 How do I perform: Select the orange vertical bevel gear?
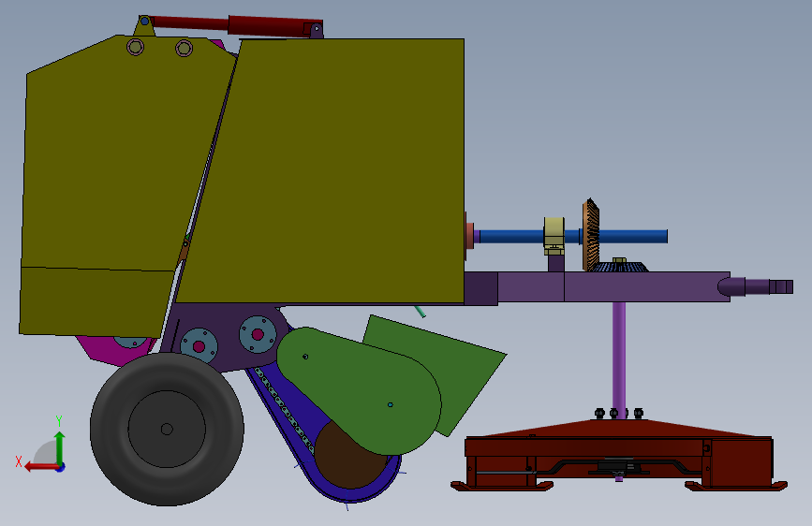pos(591,235)
